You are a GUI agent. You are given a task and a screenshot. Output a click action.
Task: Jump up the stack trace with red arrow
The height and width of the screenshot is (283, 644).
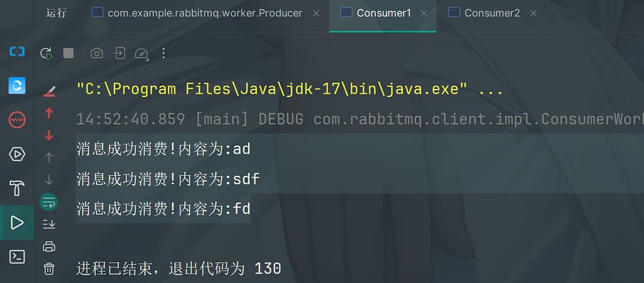click(49, 113)
